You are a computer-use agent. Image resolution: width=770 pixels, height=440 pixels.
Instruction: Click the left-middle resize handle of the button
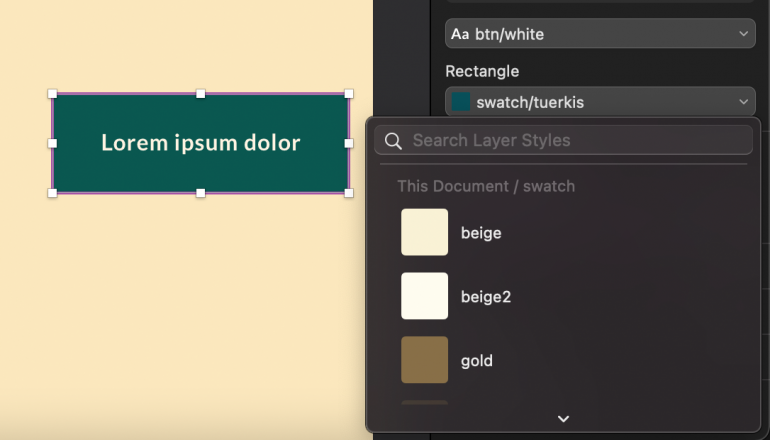(52, 143)
